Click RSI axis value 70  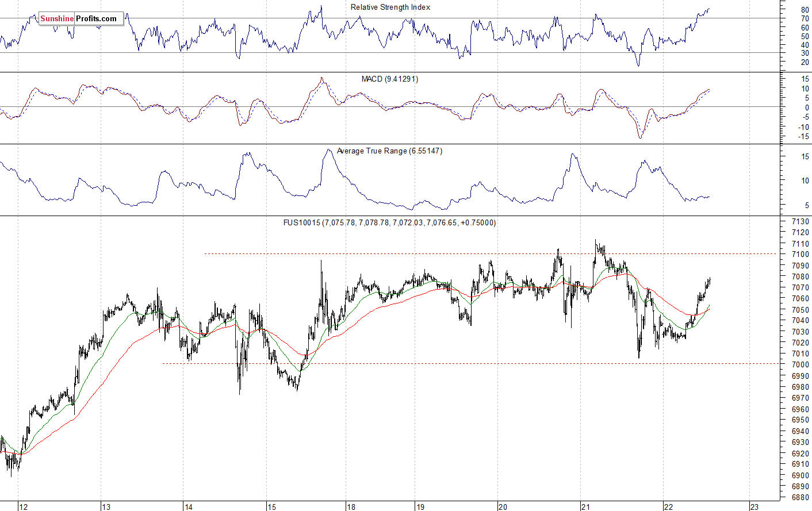[x=805, y=18]
